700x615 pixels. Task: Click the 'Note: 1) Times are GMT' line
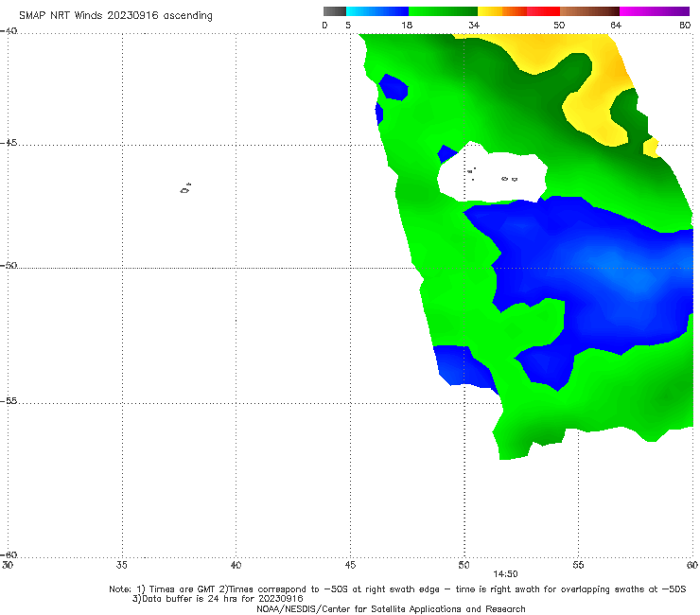[397, 589]
